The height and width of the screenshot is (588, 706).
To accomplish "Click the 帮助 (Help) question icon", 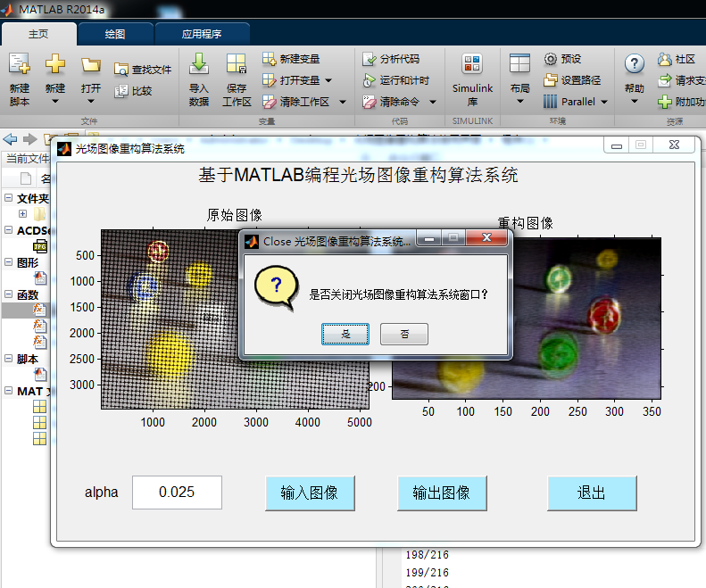I will click(x=634, y=63).
